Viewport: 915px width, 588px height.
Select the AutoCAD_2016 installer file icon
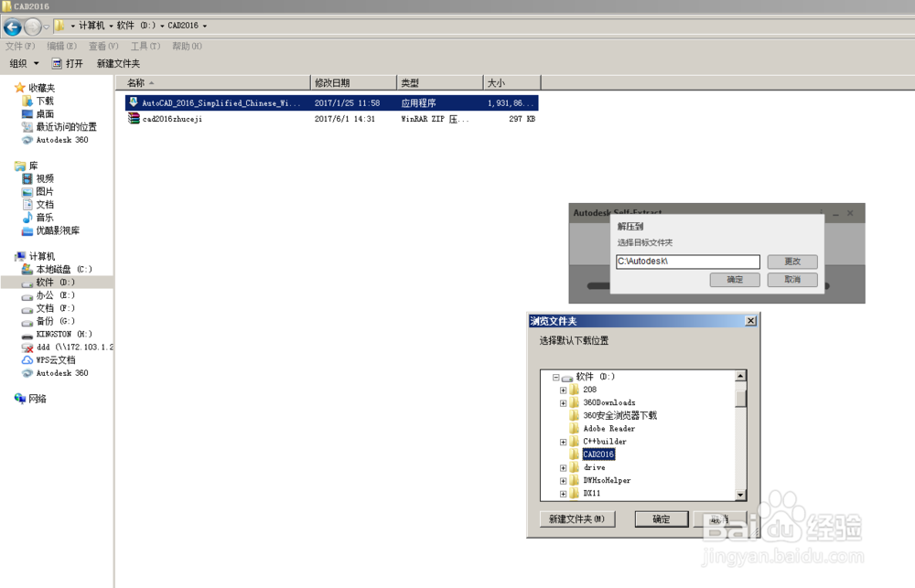tap(133, 102)
